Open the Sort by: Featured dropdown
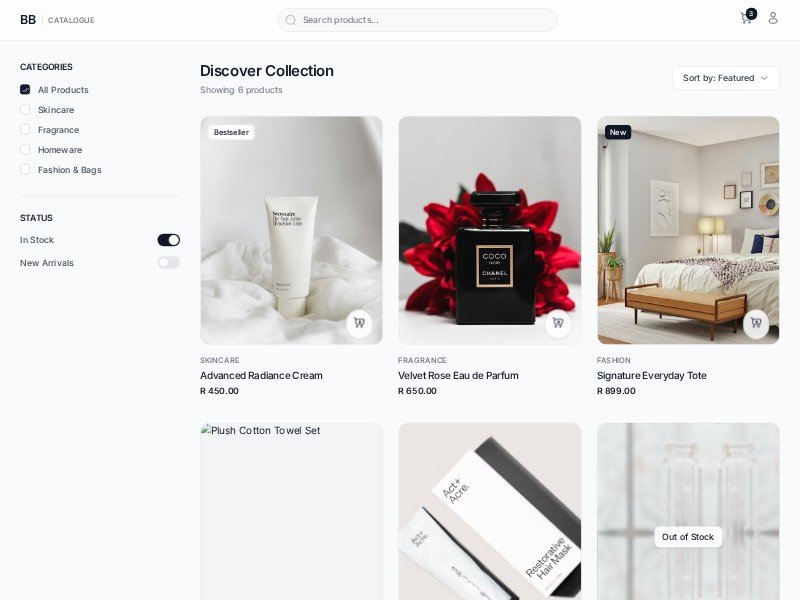The image size is (800, 600). 726,78
